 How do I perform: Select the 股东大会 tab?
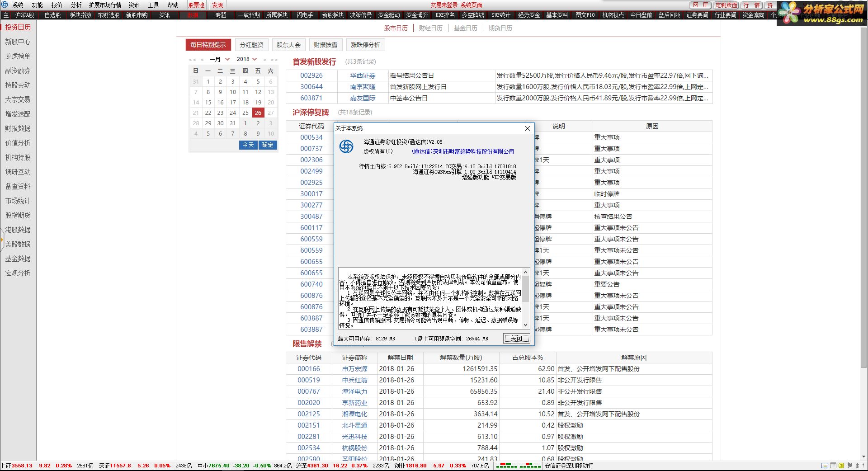289,45
